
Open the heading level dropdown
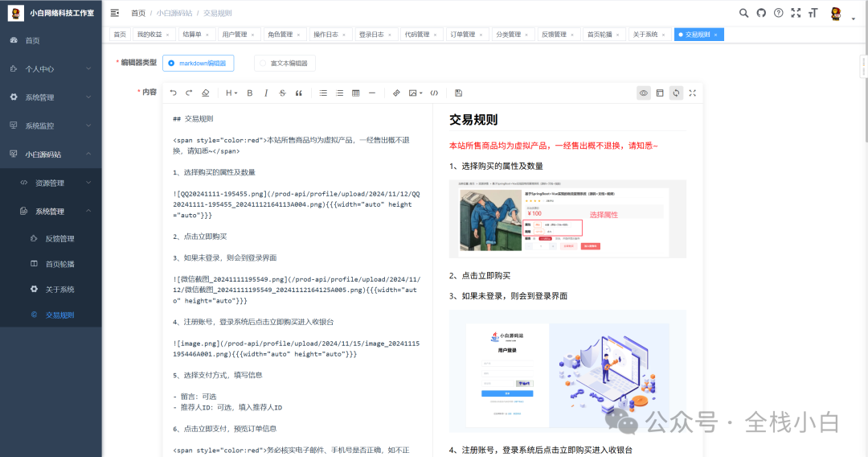[231, 93]
